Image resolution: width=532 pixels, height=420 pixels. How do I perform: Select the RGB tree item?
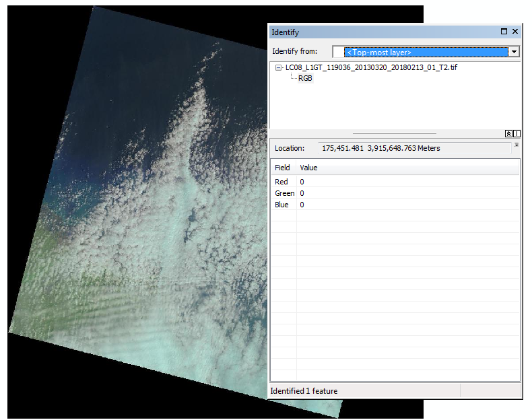(x=305, y=78)
